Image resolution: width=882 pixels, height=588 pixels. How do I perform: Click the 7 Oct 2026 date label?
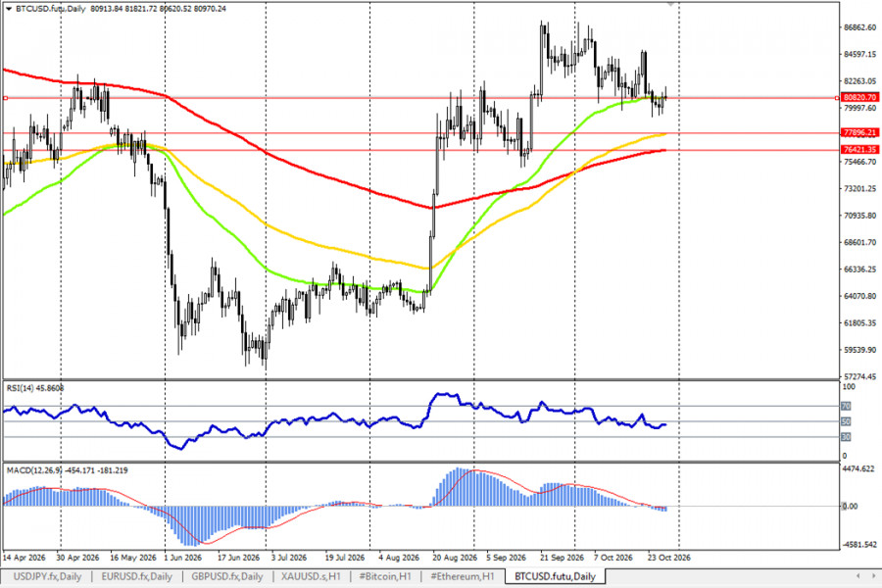pos(613,558)
